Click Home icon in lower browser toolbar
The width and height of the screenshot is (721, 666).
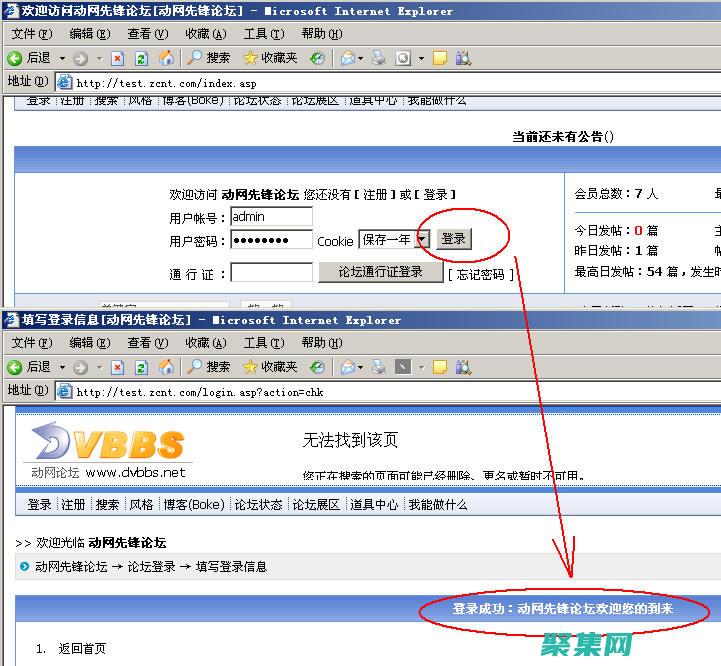[x=167, y=367]
